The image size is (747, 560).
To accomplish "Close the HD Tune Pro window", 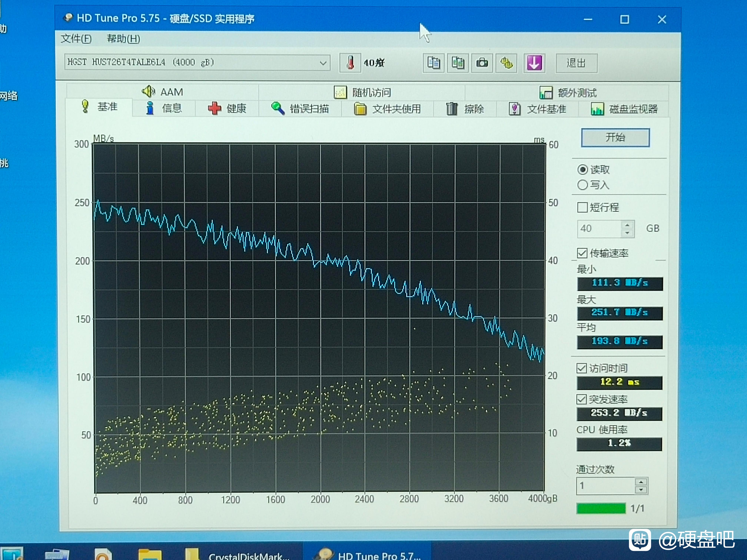I will [662, 19].
